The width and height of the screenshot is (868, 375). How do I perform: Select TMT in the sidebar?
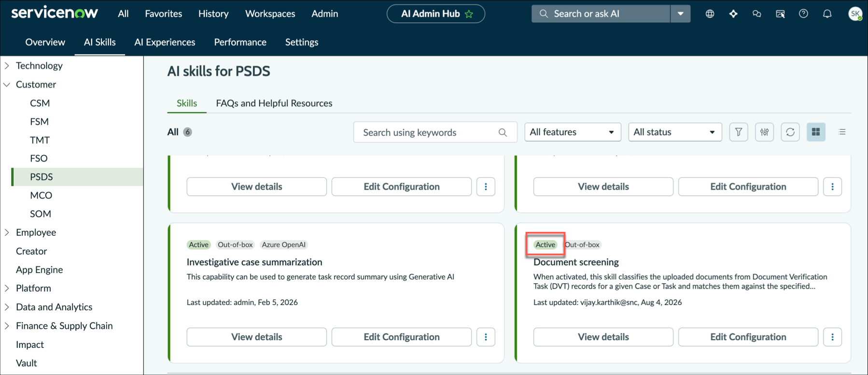pyautogui.click(x=40, y=140)
